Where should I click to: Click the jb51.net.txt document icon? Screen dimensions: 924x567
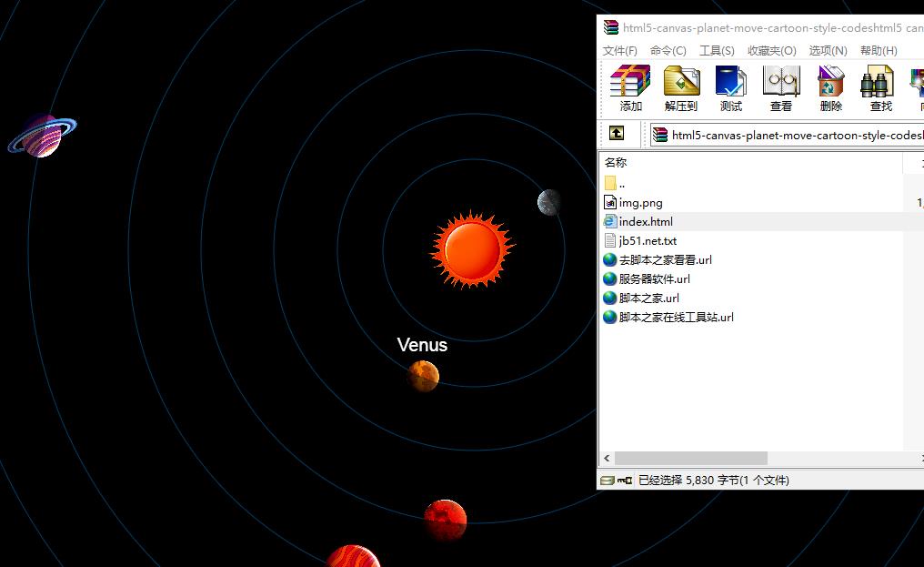coord(610,240)
